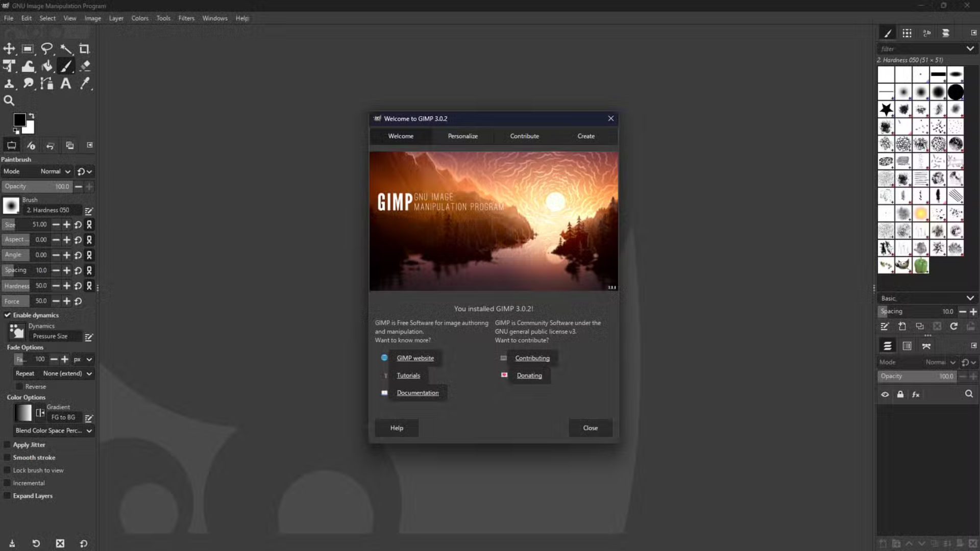Select the Bucket Fill tool

(x=47, y=66)
